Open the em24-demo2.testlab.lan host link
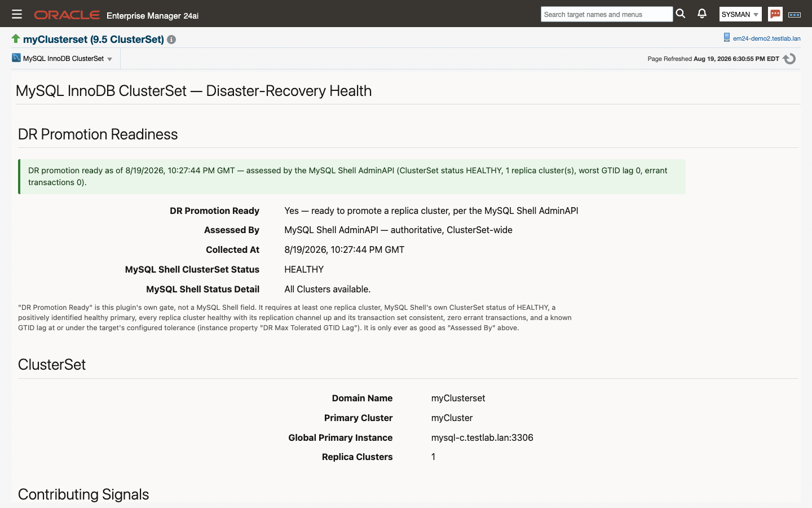 coord(767,38)
